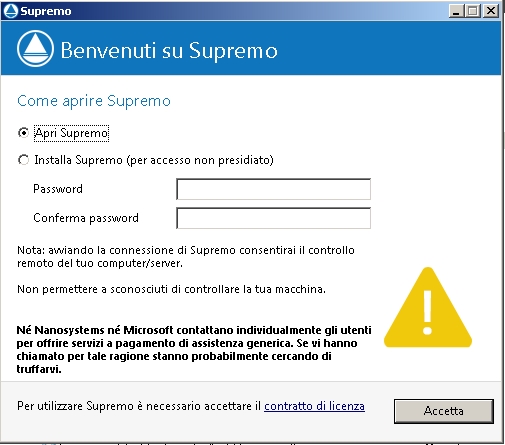
Task: Click the Nota paragraph about remote control
Action: coord(186,257)
